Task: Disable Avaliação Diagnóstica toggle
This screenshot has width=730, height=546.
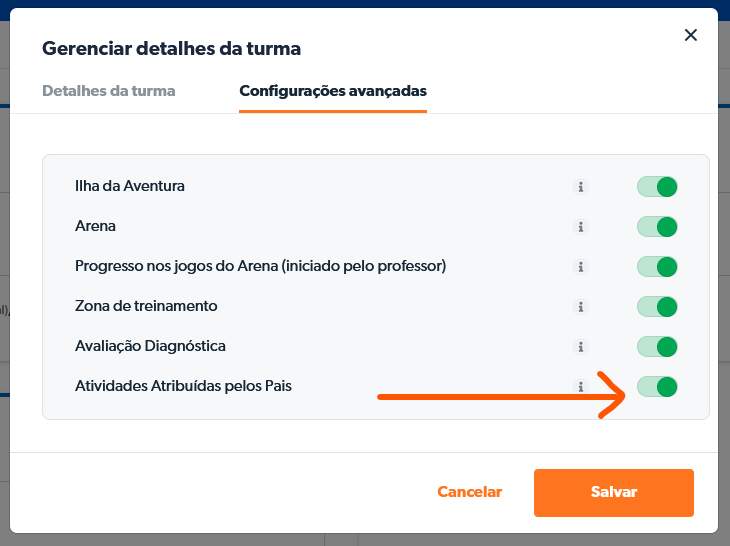Action: pyautogui.click(x=657, y=347)
